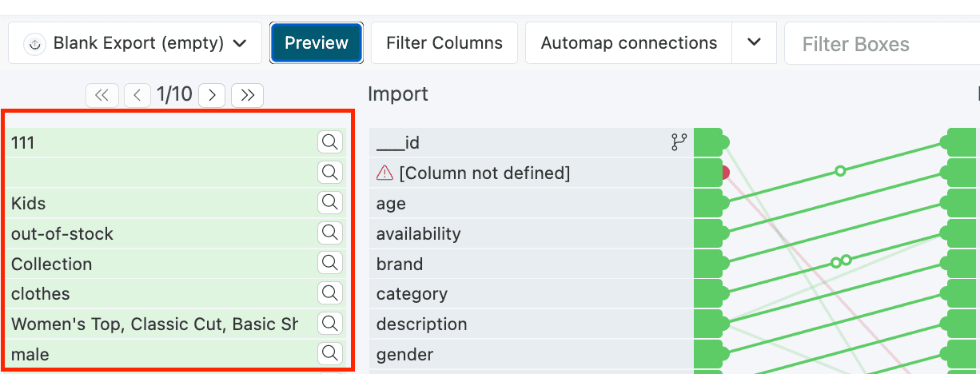Open Filter Columns
980x374 pixels.
[444, 43]
